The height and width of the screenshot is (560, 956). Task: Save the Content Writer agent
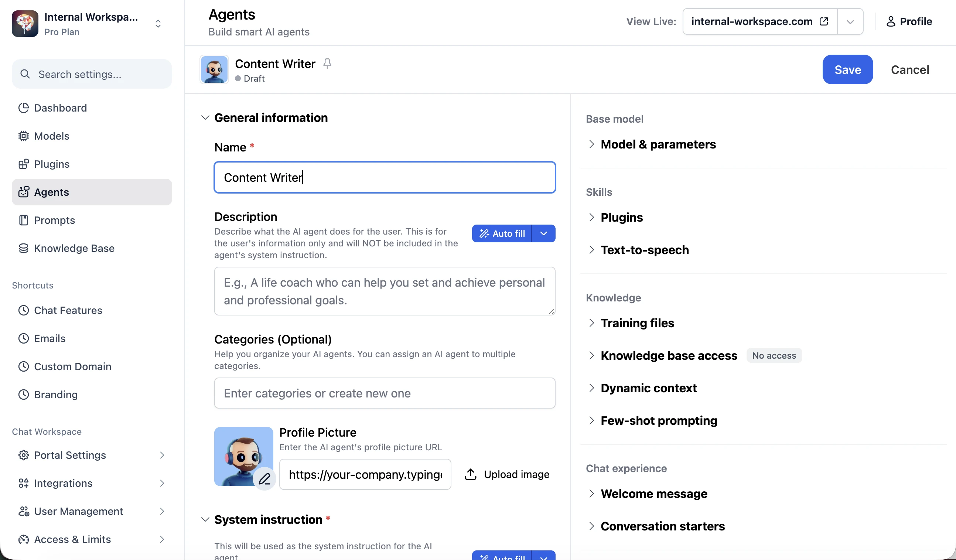pos(847,69)
